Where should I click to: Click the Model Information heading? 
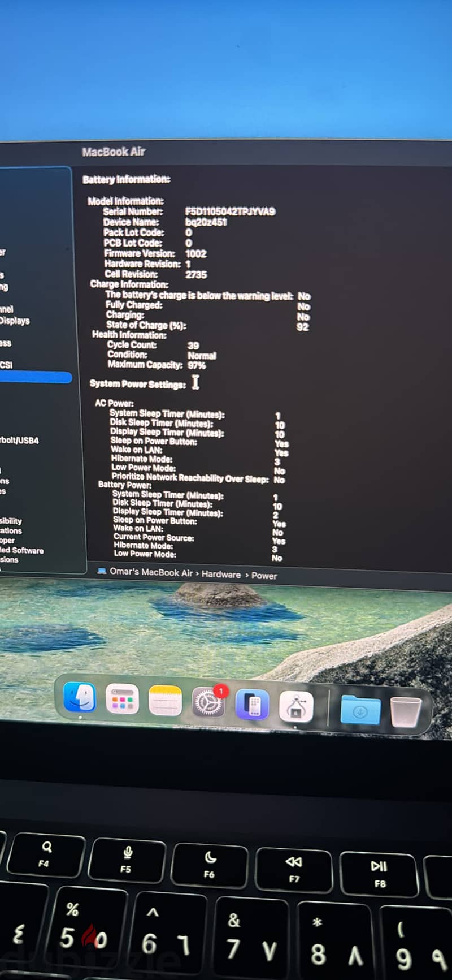[125, 201]
